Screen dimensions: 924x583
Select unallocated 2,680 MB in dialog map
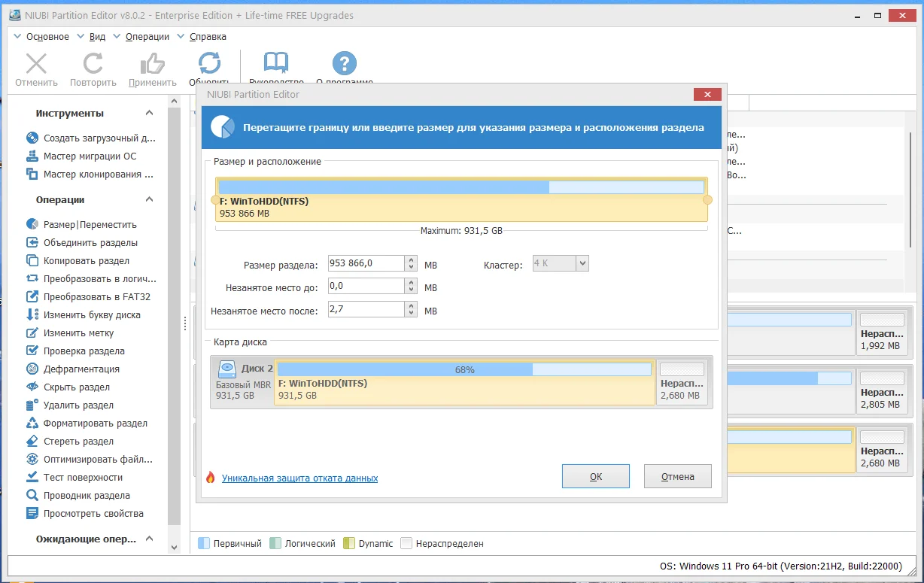682,382
